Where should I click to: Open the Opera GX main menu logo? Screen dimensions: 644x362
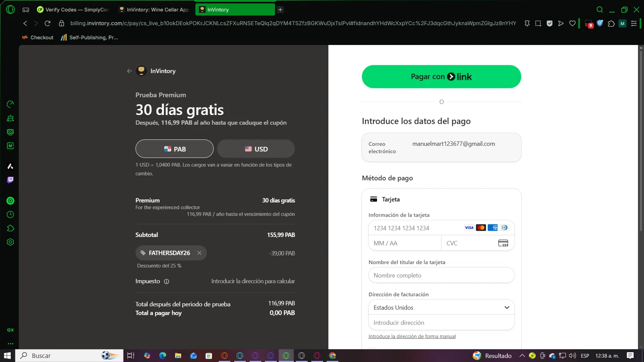[x=10, y=9]
